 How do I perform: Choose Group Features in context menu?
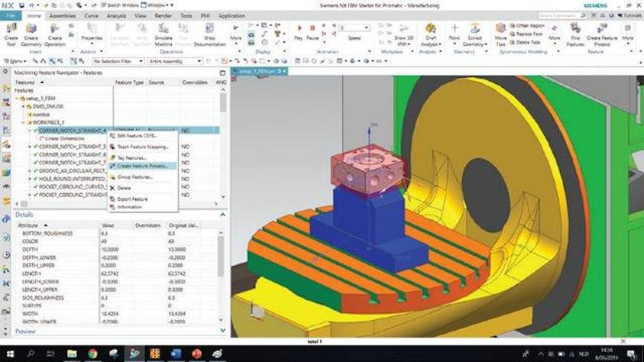pos(143,177)
